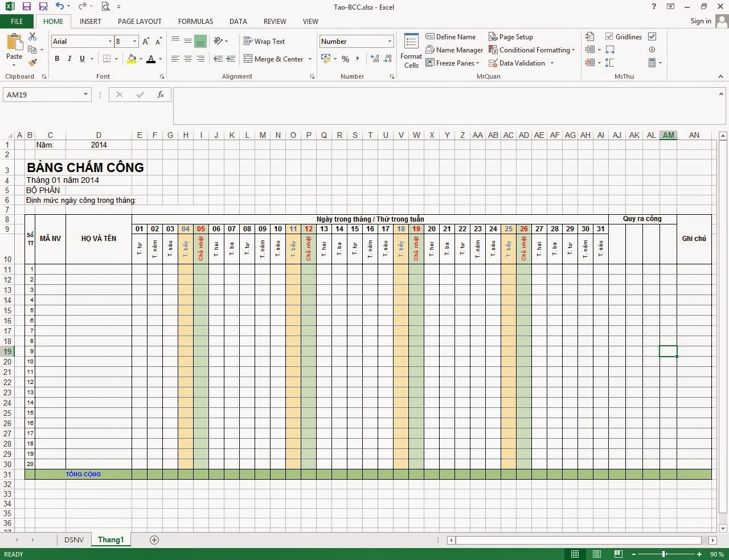Viewport: 729px width, 560px height.
Task: Toggle the Gridlines checkbox
Action: [609, 36]
